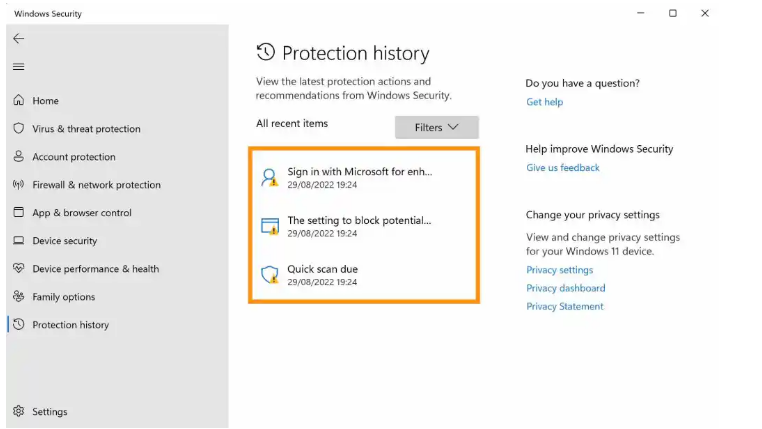Click the Device performance & health heart icon

[x=18, y=269]
